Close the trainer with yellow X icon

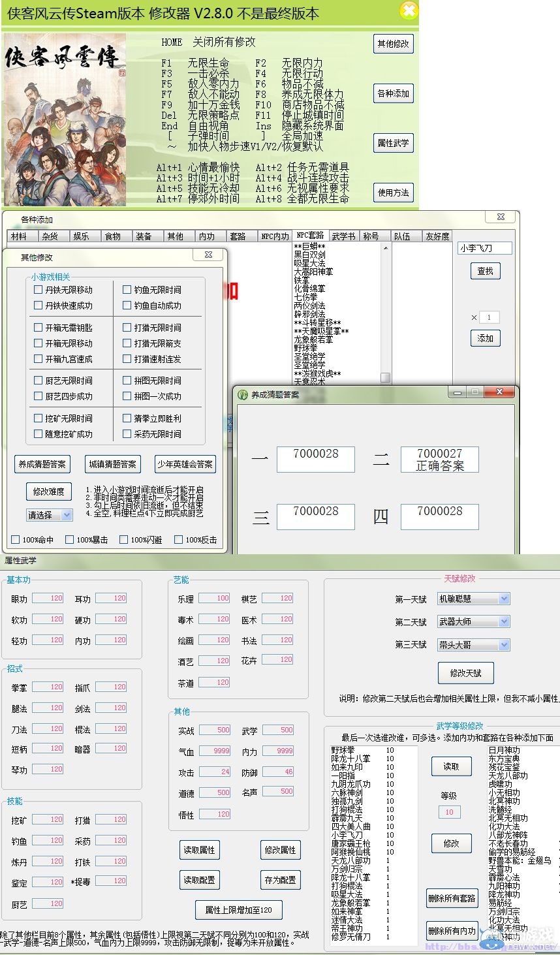(x=409, y=10)
